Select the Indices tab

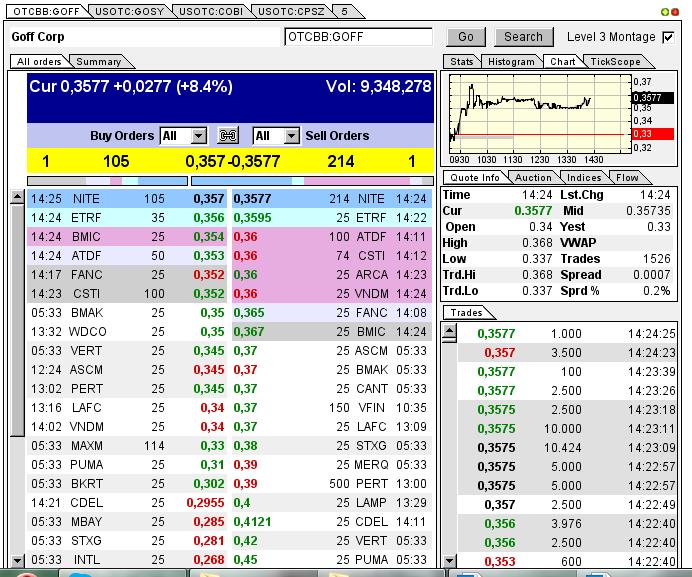click(x=584, y=177)
